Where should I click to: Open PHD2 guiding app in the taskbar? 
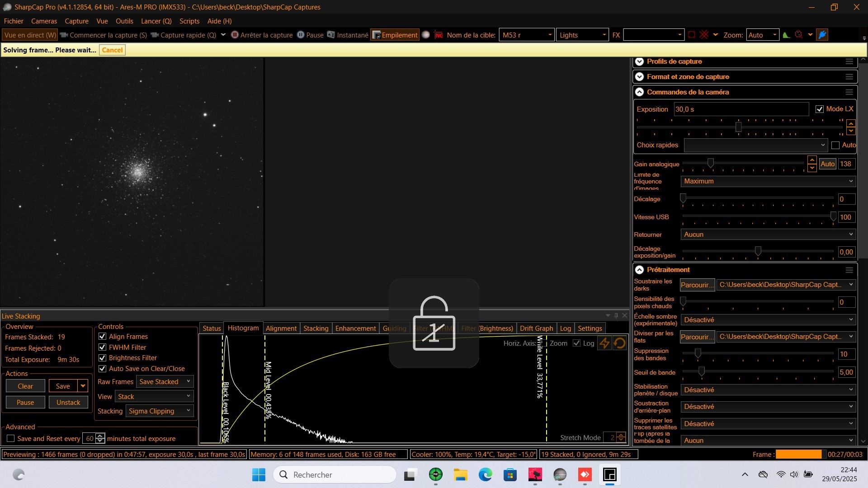pos(436,474)
